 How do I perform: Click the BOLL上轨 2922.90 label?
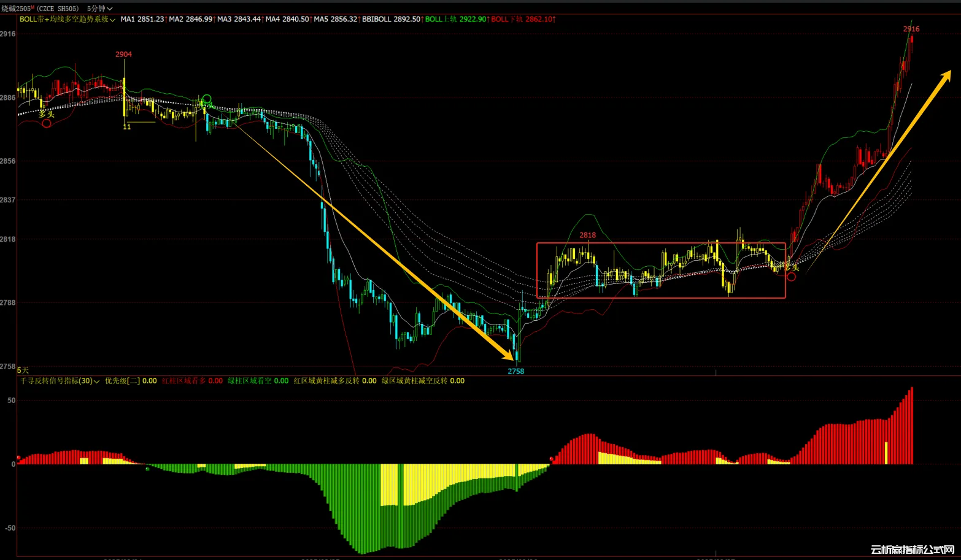(455, 20)
